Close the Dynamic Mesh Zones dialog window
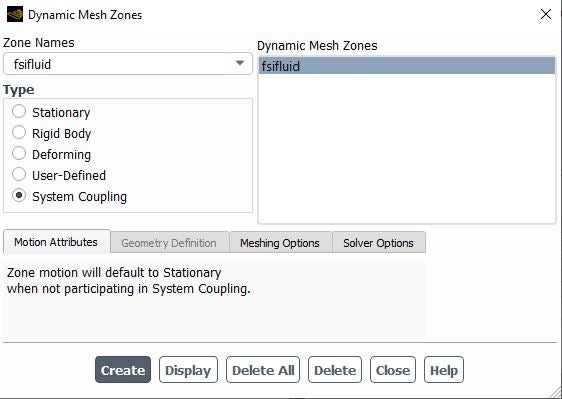 pos(546,14)
